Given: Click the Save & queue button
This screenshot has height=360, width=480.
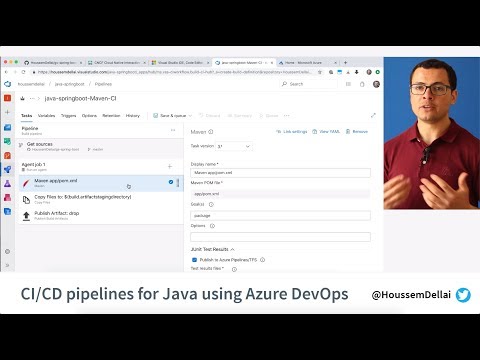Looking at the screenshot, I should pos(170,116).
